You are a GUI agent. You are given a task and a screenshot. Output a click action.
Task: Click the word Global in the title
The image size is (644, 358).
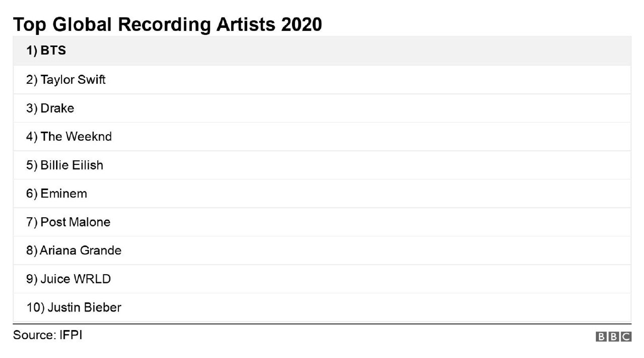click(82, 24)
